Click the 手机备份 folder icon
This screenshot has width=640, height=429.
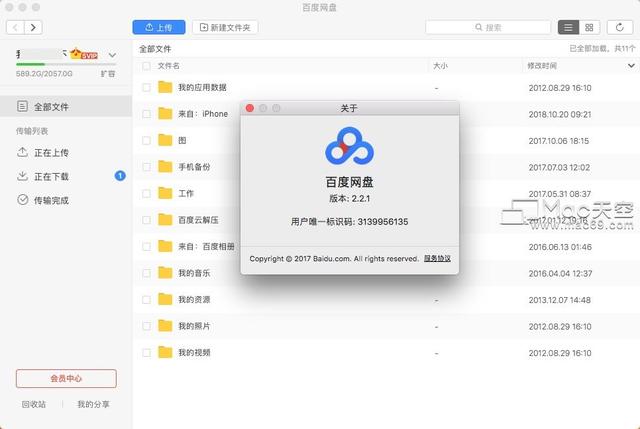tap(165, 167)
